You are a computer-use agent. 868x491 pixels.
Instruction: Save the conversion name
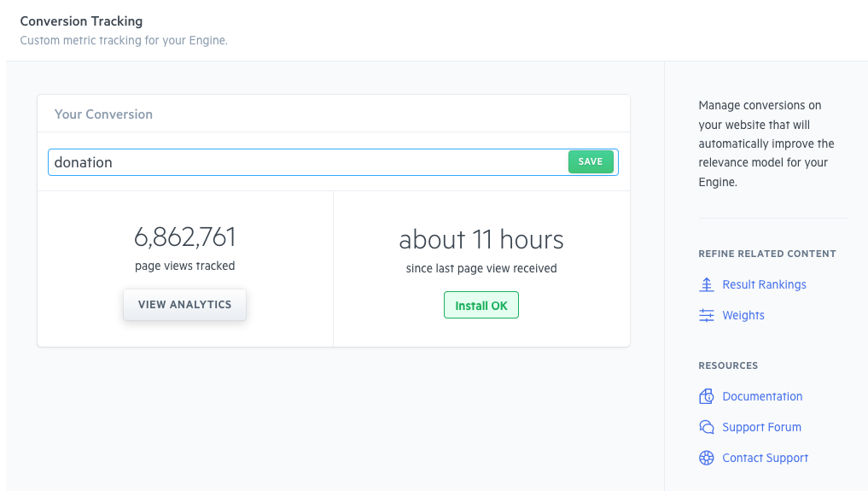point(591,161)
